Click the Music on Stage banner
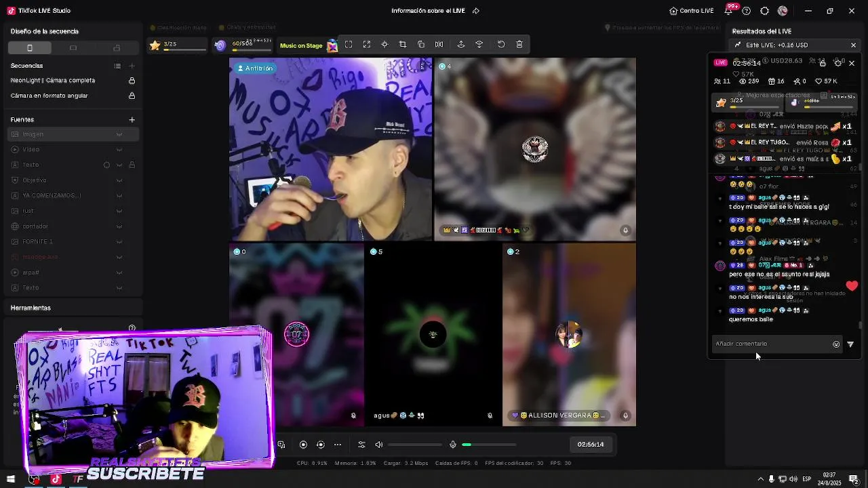The height and width of the screenshot is (488, 868). point(309,45)
